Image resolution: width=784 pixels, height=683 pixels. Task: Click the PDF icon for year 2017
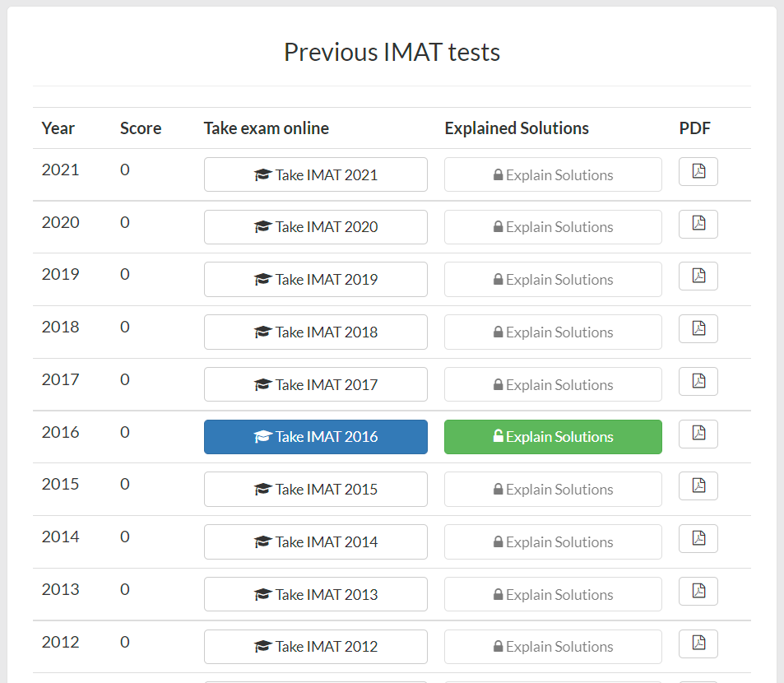tap(698, 381)
